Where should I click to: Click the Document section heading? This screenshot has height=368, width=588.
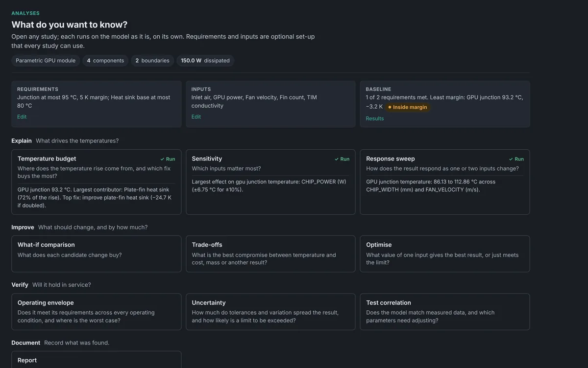tap(26, 343)
